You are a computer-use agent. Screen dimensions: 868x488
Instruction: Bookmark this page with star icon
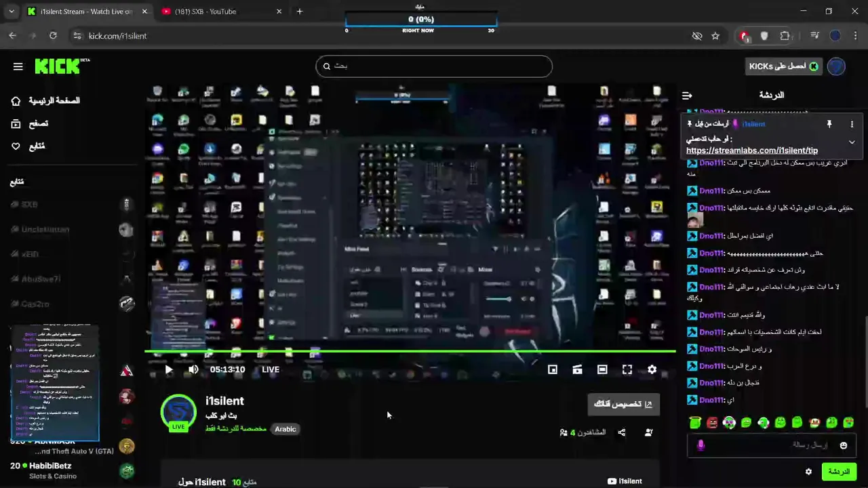tap(715, 36)
